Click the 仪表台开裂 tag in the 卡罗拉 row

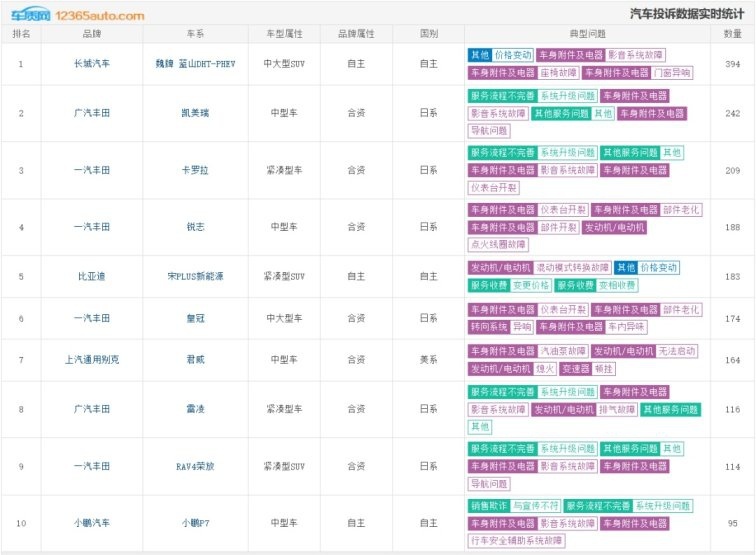coord(494,188)
